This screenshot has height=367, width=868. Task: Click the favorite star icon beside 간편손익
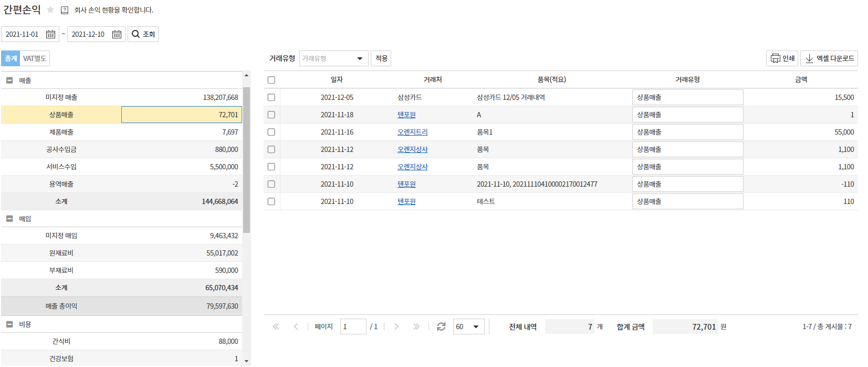tap(50, 10)
